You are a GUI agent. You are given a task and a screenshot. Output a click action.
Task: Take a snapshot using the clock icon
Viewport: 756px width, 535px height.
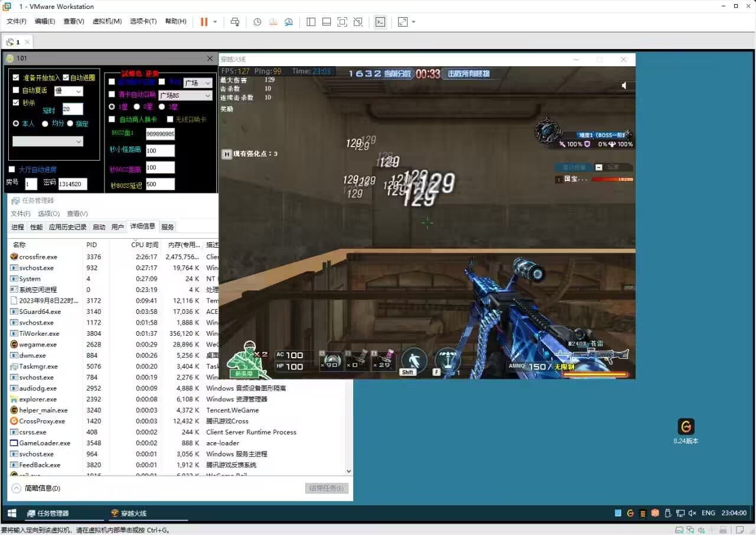pos(258,22)
